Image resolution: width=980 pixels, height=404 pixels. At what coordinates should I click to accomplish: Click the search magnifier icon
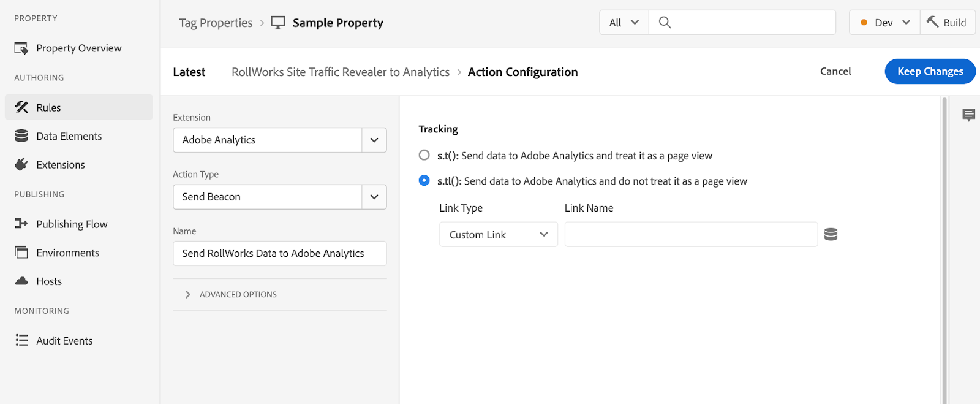(665, 23)
